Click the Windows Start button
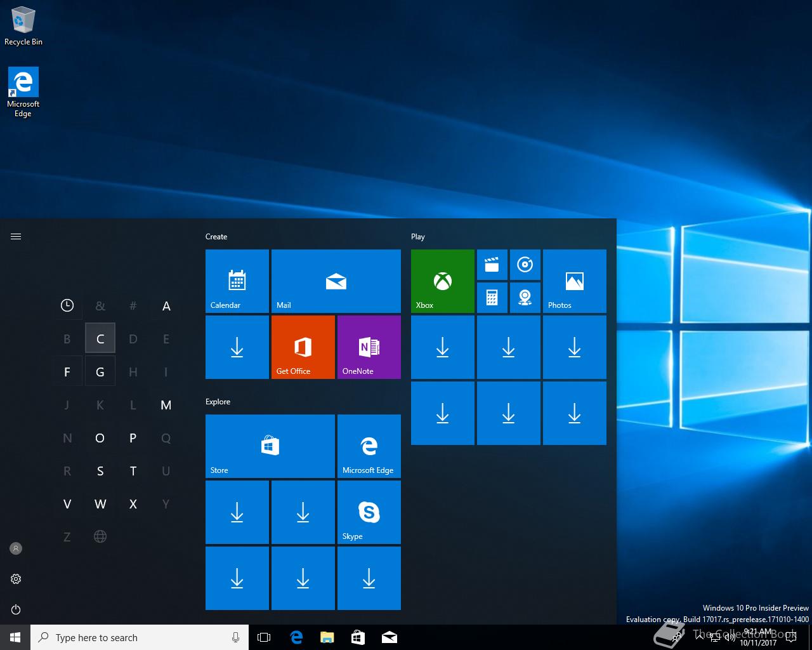This screenshot has height=650, width=812. click(x=15, y=637)
